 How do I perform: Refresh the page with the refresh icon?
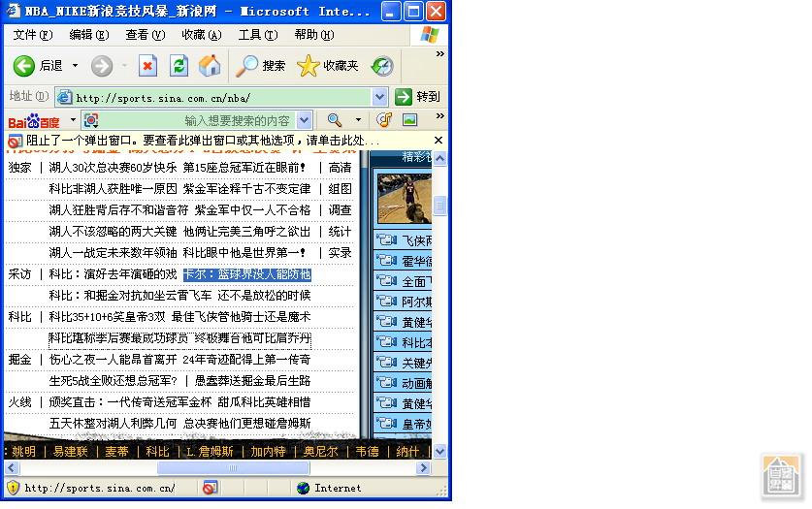click(179, 66)
